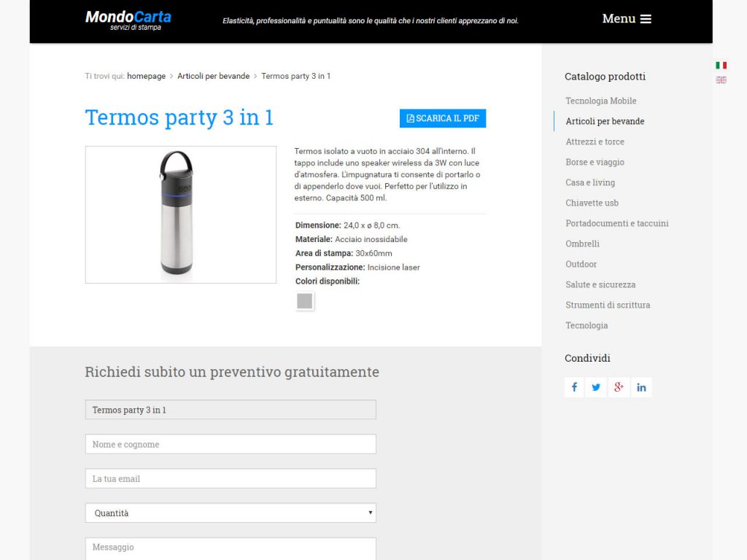The height and width of the screenshot is (560, 747).
Task: Switch language using the Italian flag
Action: tap(721, 65)
